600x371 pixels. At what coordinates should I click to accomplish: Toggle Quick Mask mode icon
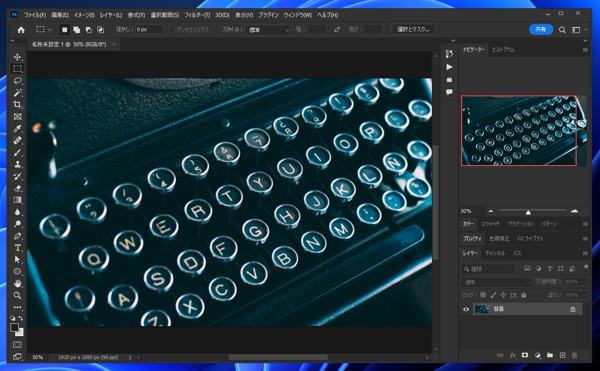pos(18,345)
